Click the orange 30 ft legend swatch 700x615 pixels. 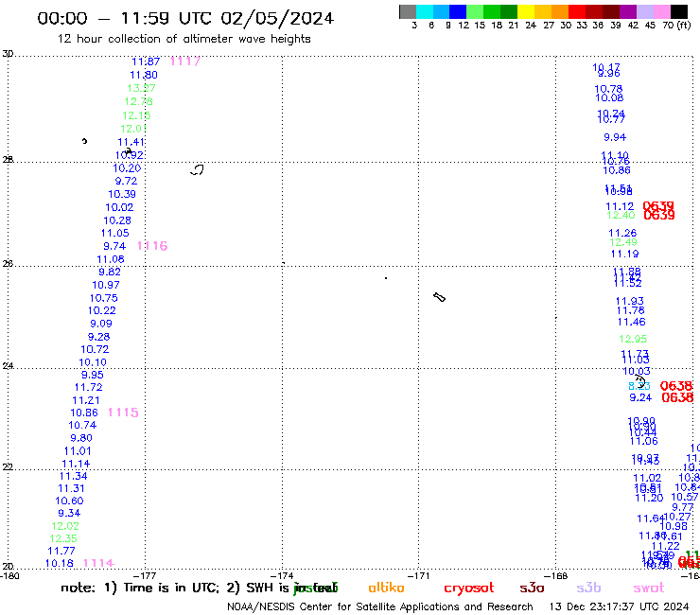pyautogui.click(x=559, y=11)
